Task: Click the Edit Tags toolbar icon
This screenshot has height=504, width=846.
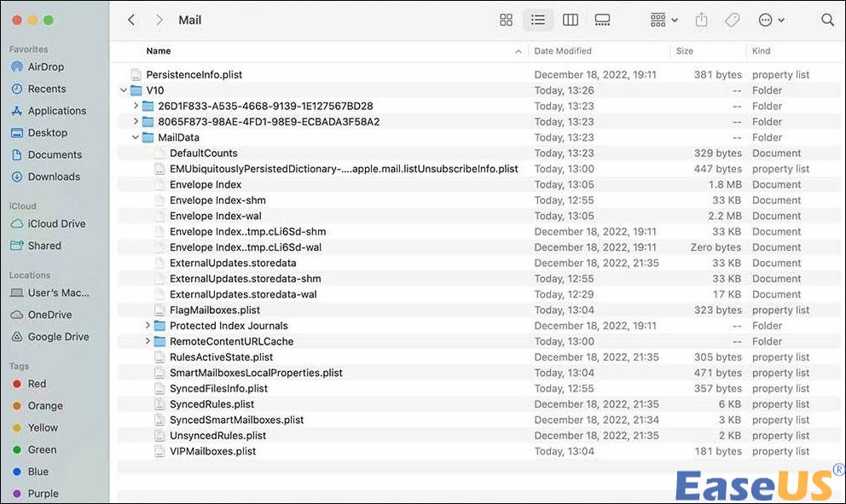Action: click(x=732, y=20)
